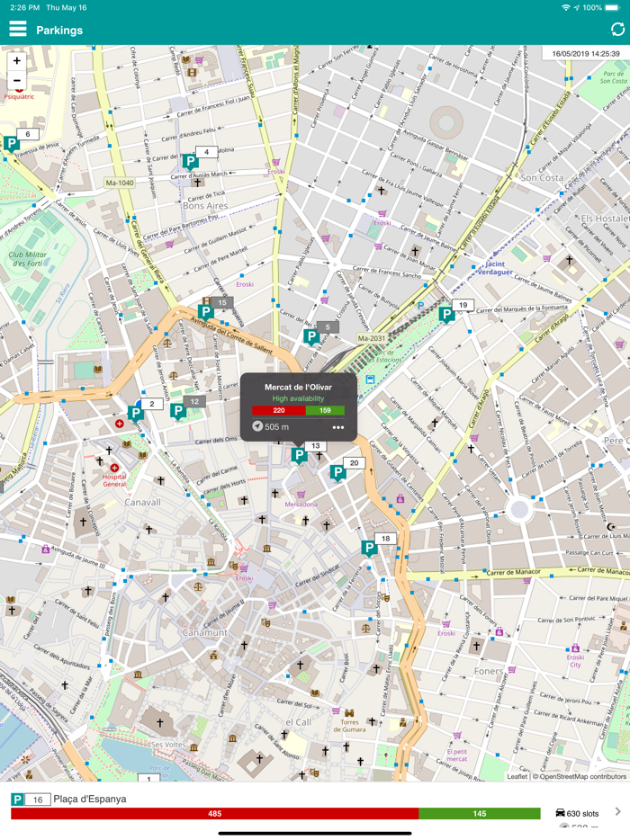Click Plaça d'Espanya red 485 bar
The height and width of the screenshot is (840, 630).
(214, 813)
